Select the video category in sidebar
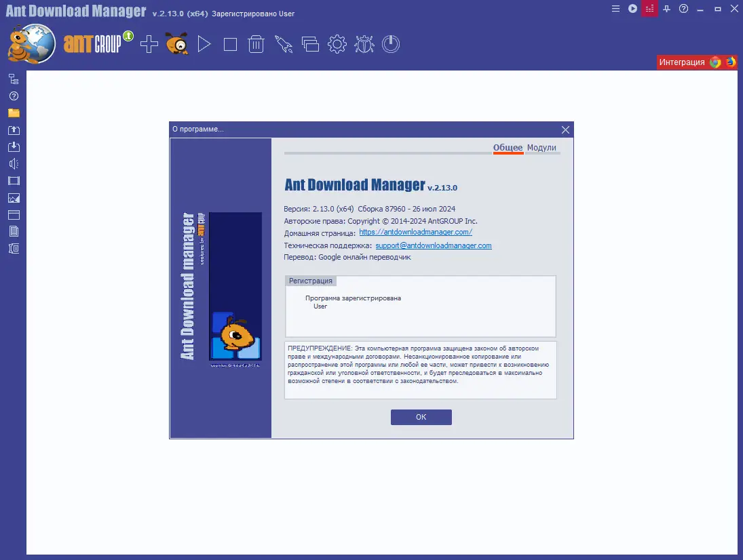743x560 pixels. 12,180
